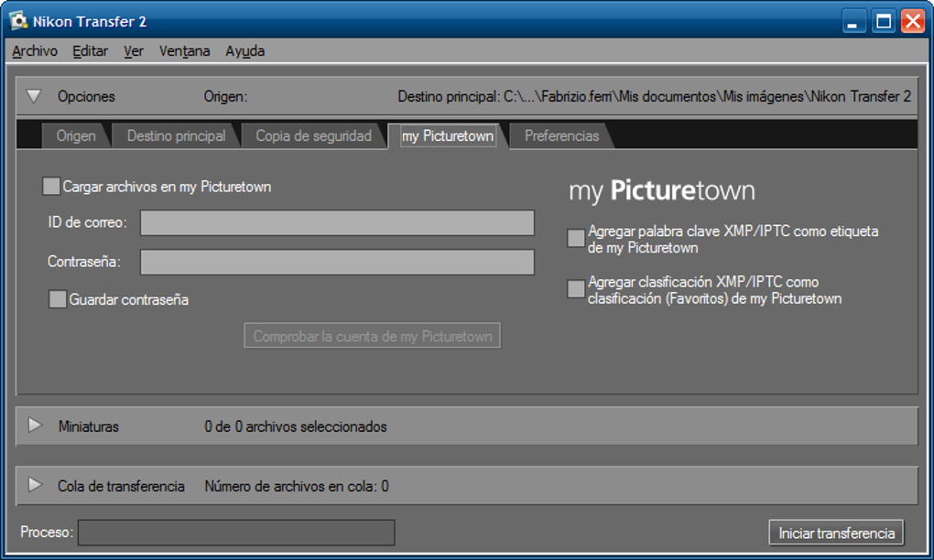Click the Proceso progress bar
Image resolution: width=934 pixels, height=560 pixels.
(x=236, y=532)
